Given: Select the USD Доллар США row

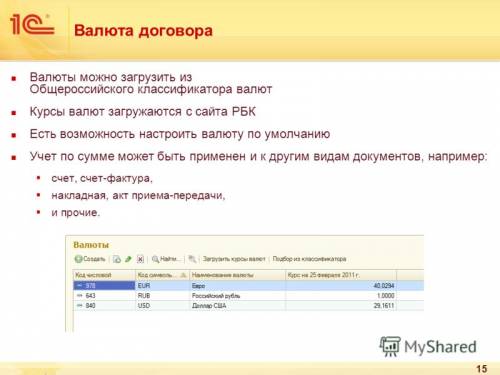Looking at the screenshot, I should tap(248, 306).
